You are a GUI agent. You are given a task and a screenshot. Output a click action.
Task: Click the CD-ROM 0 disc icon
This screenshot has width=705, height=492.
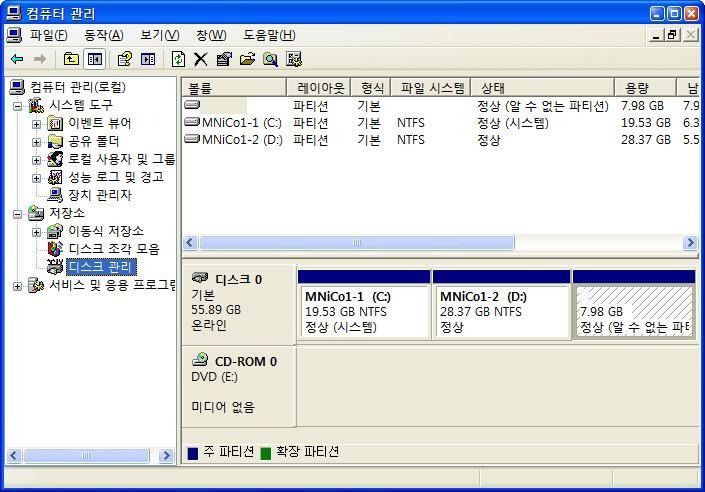[x=200, y=359]
